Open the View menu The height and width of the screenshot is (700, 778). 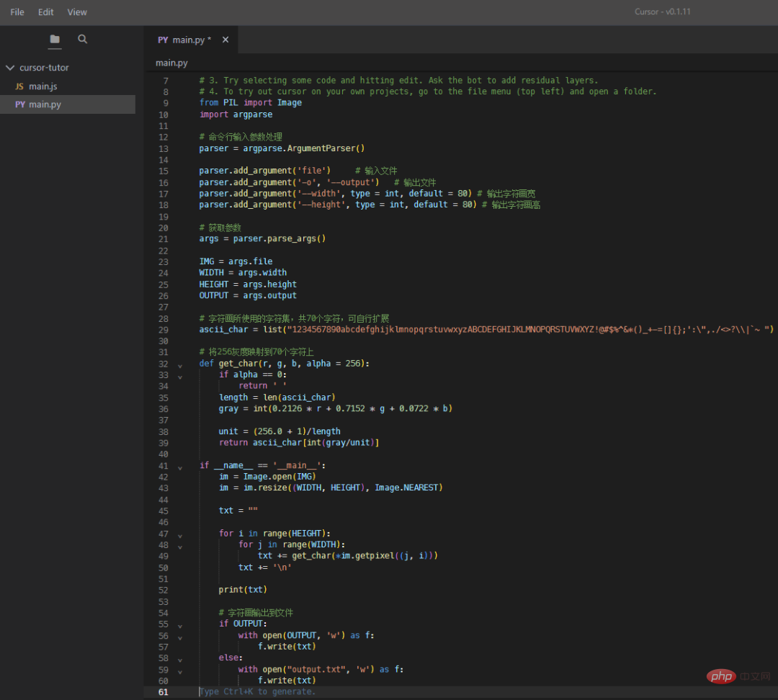pos(77,12)
